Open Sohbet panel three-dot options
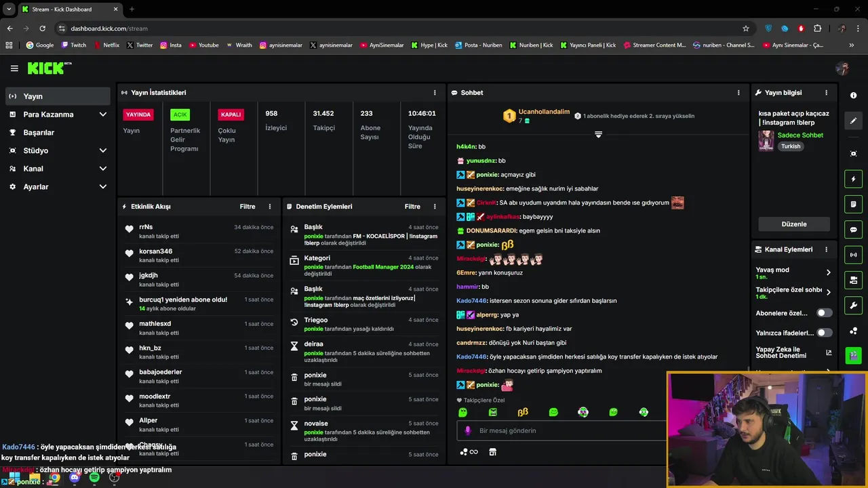This screenshot has width=868, height=488. [738, 93]
